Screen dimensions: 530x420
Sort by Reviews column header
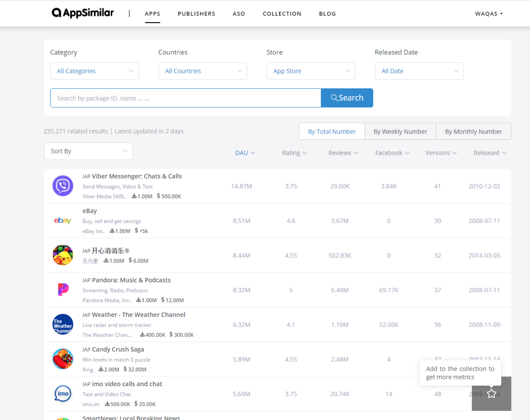click(x=343, y=153)
